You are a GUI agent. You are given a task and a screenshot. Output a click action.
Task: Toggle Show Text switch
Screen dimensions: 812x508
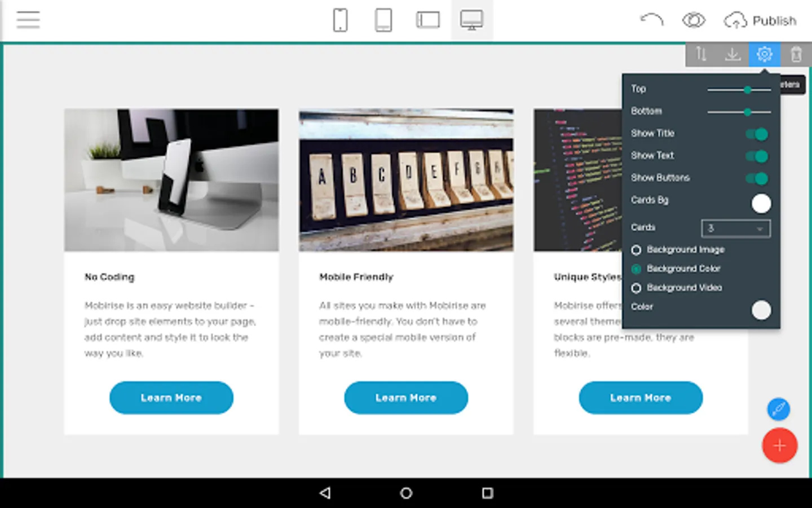point(757,156)
